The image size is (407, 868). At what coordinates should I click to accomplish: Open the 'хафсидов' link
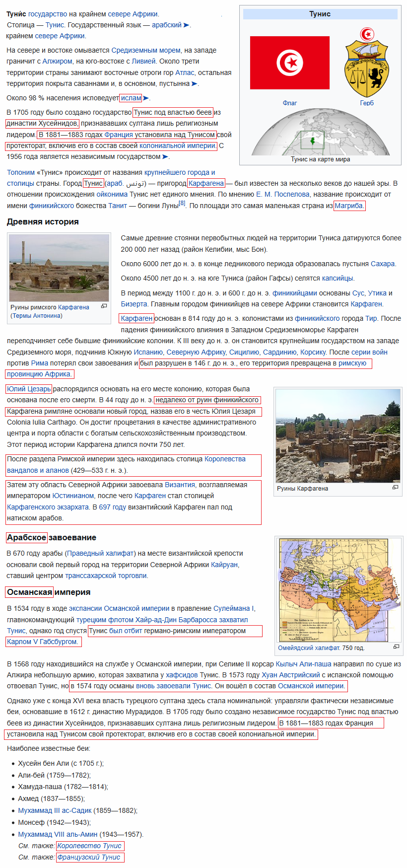click(x=182, y=675)
